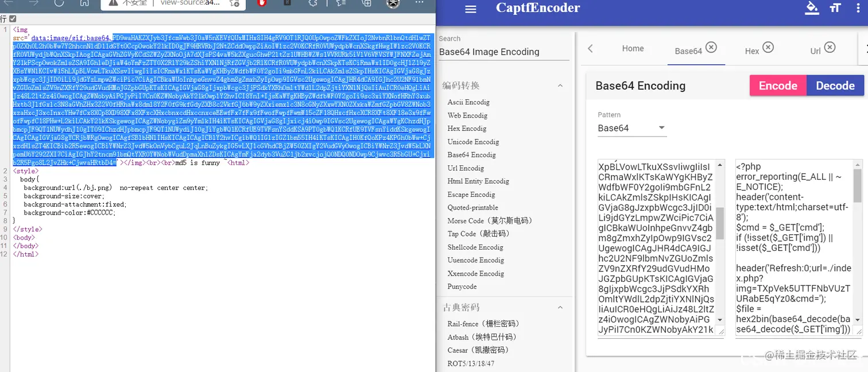Select Tap Code entry
Image resolution: width=868 pixels, height=372 pixels.
click(x=478, y=234)
